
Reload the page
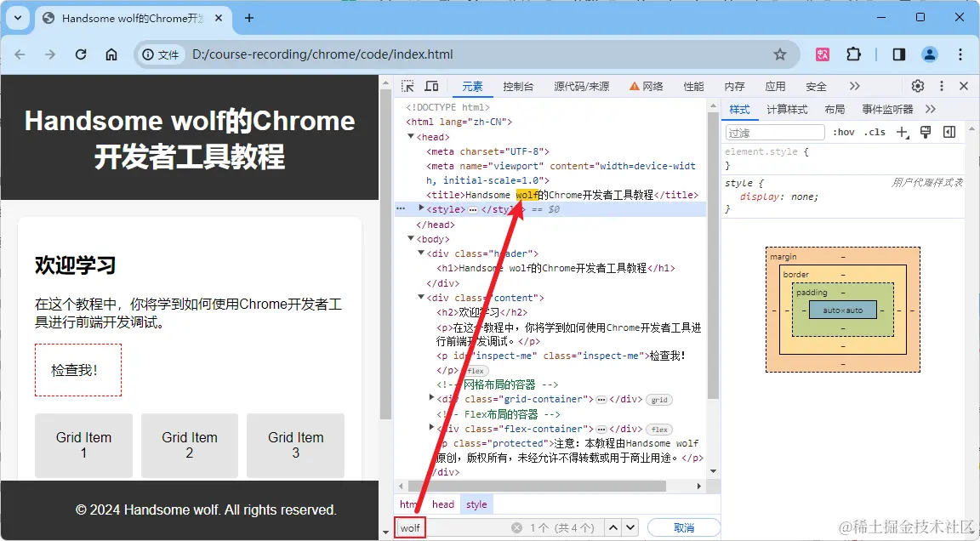click(x=81, y=54)
